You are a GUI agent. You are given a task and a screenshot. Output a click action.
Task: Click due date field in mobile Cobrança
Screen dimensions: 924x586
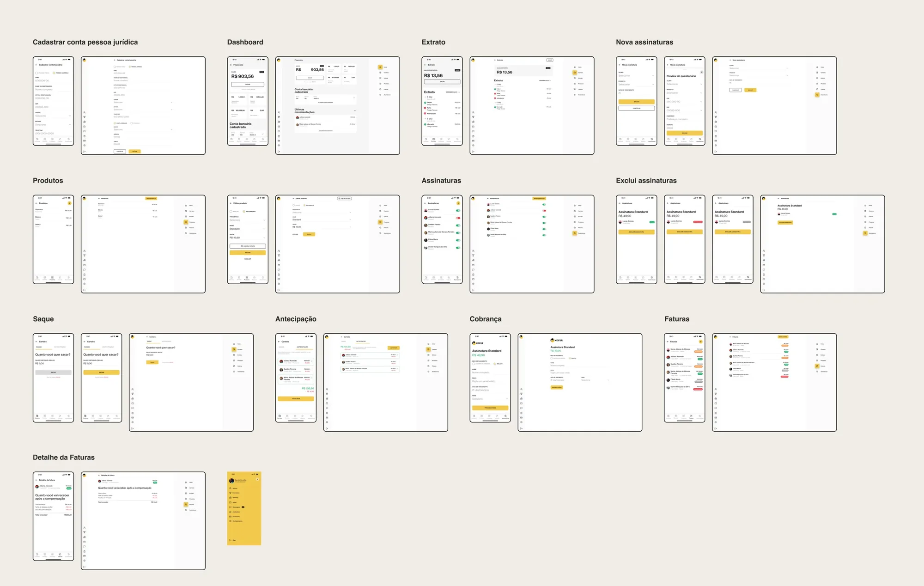(490, 390)
